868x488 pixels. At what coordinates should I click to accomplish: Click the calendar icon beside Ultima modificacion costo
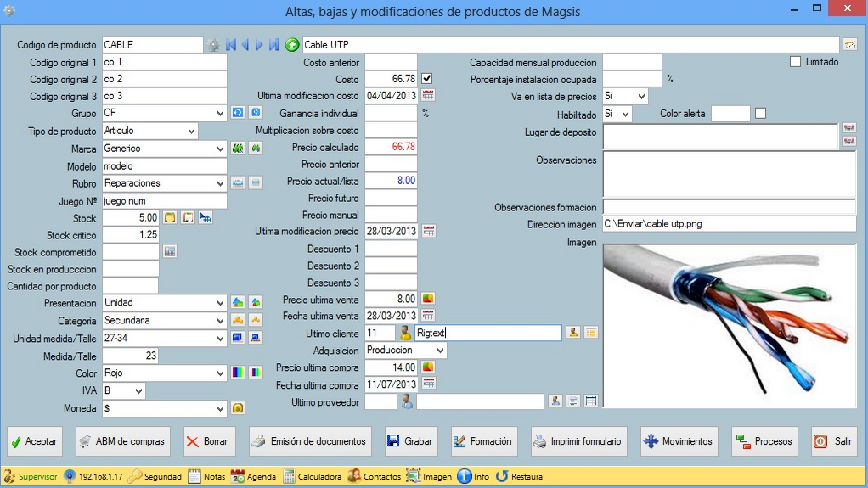(428, 95)
